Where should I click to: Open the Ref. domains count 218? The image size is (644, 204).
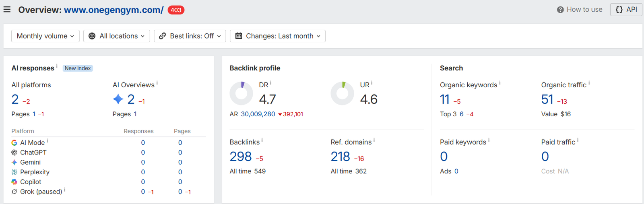(x=341, y=157)
